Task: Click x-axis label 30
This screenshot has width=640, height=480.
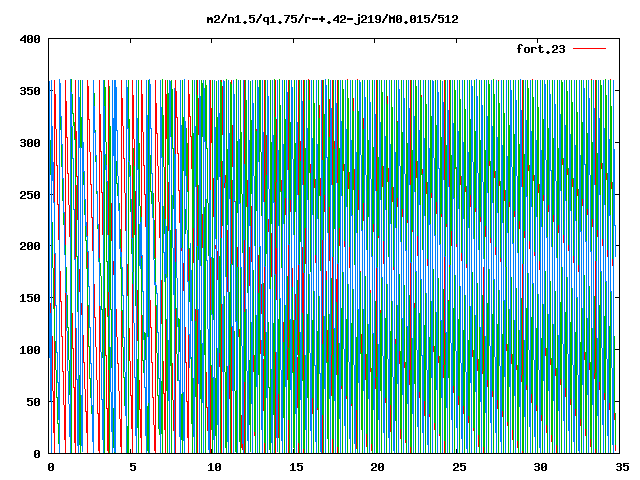Action: (x=540, y=467)
